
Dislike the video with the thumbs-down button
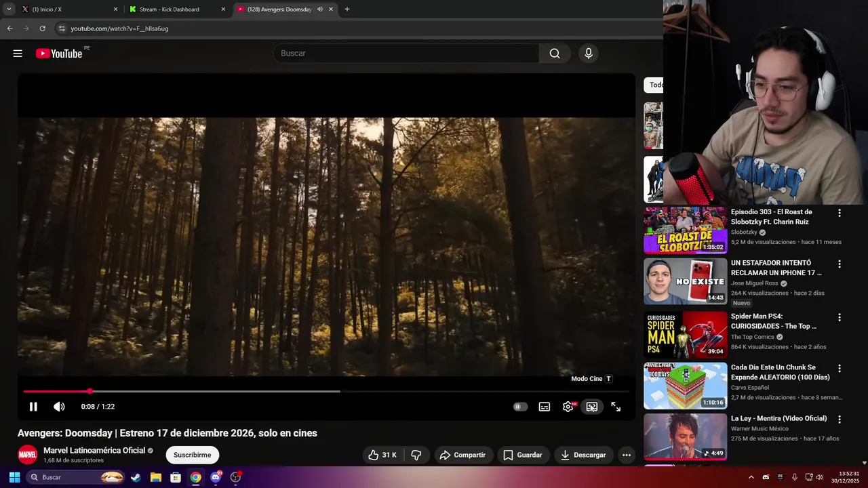[416, 455]
